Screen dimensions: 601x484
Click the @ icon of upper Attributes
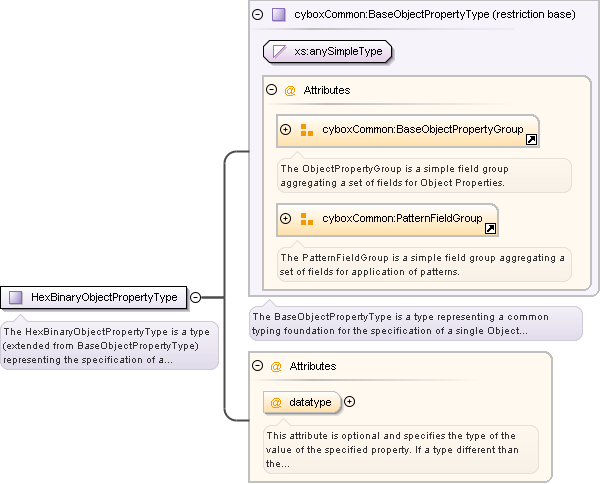coord(290,90)
